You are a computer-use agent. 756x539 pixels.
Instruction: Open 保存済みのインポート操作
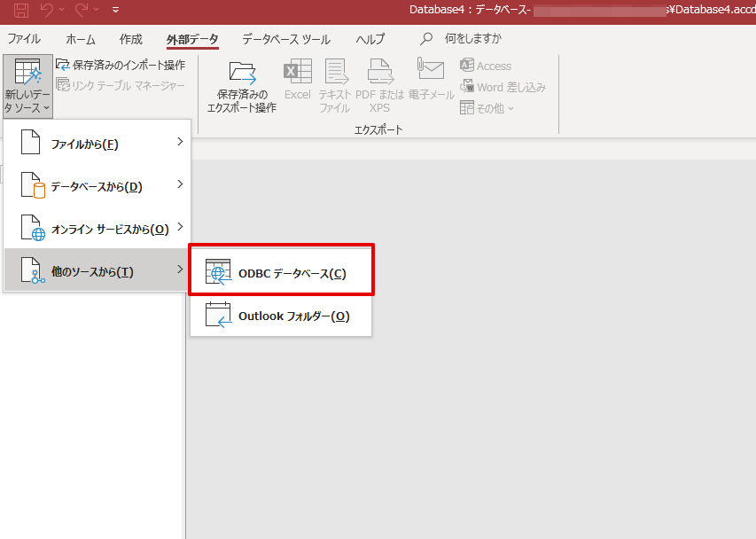[121, 65]
